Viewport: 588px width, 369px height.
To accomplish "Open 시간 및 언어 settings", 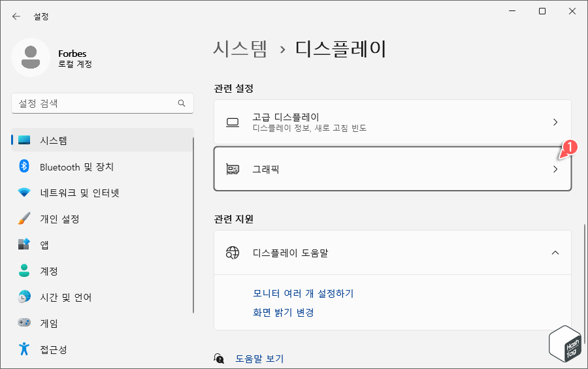I will pos(103,297).
